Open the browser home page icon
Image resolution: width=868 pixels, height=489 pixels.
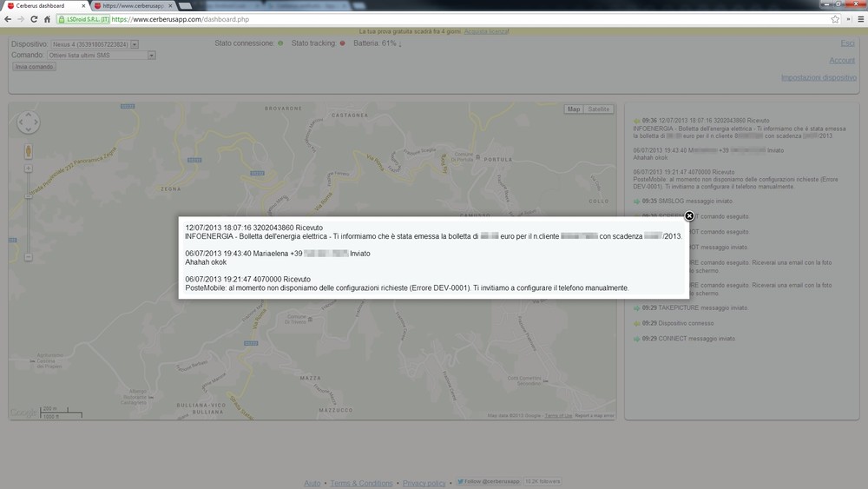45,19
